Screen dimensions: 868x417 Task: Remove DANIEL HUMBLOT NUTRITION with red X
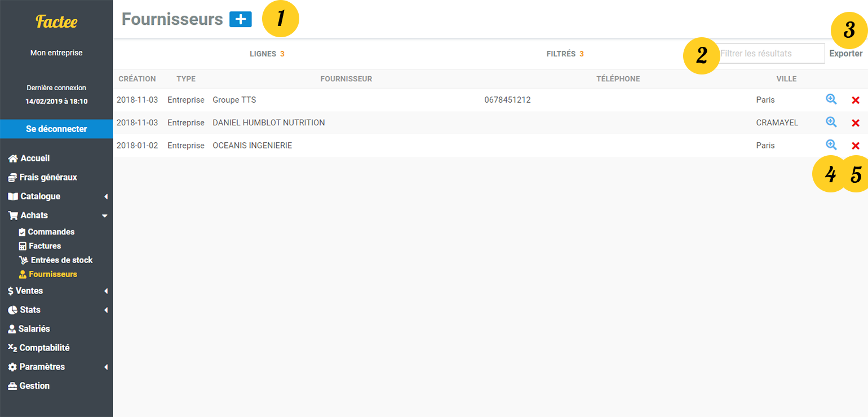click(855, 122)
